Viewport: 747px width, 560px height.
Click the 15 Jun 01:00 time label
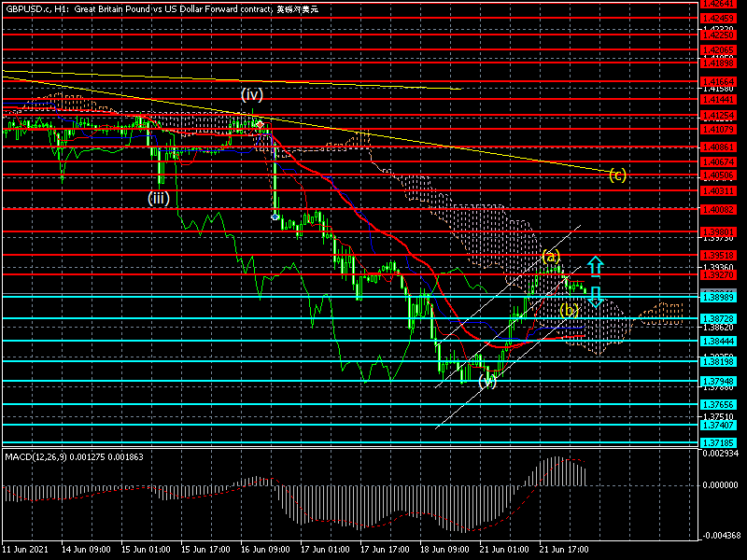[x=146, y=549]
